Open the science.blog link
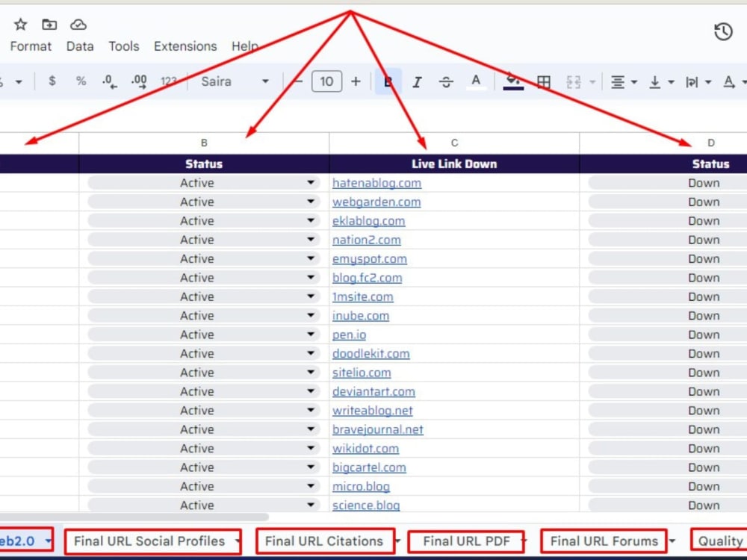 [366, 505]
